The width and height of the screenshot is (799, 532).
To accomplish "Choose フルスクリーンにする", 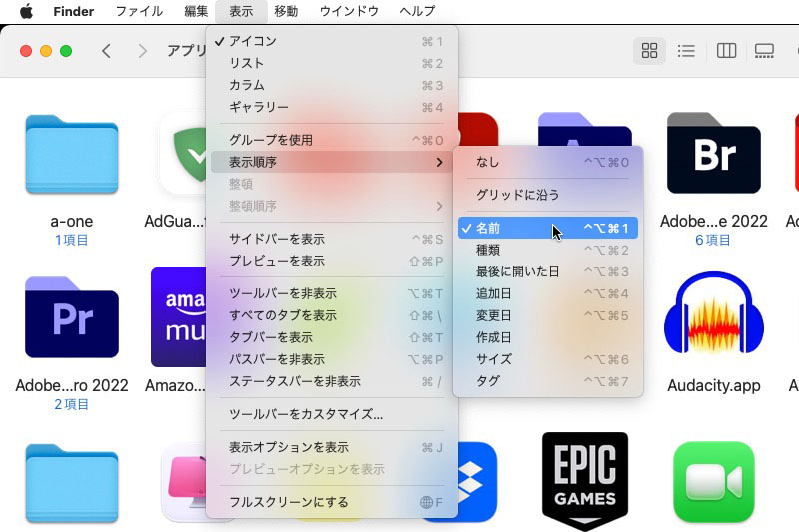I will point(332,502).
